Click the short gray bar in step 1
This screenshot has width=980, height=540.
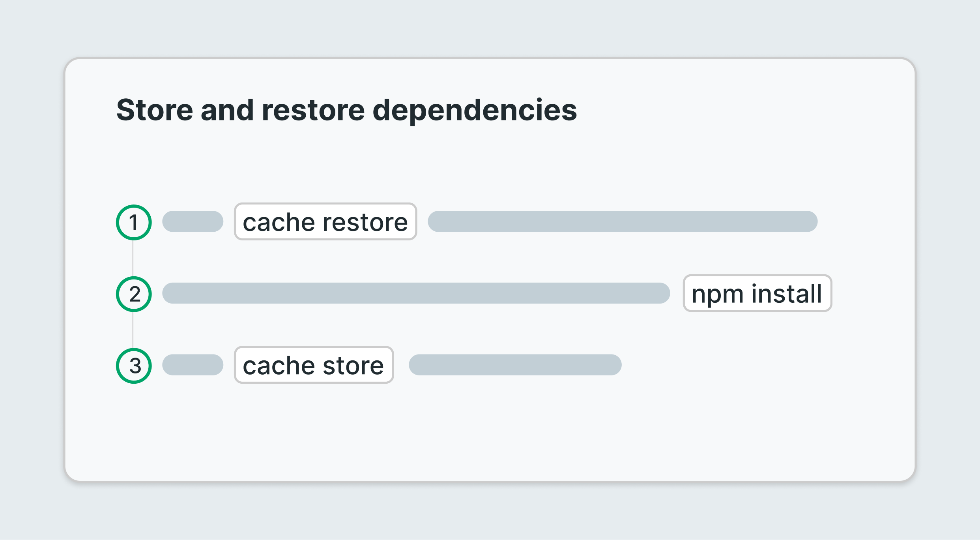[x=193, y=221]
